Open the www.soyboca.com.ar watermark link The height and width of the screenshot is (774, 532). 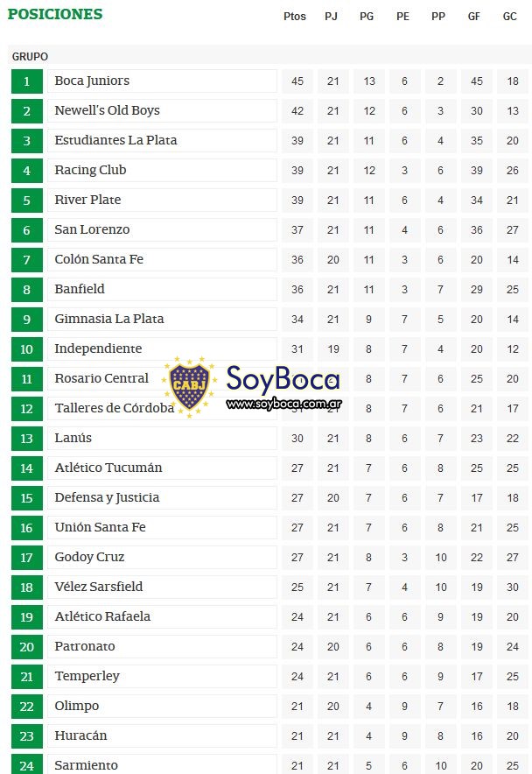click(x=283, y=405)
